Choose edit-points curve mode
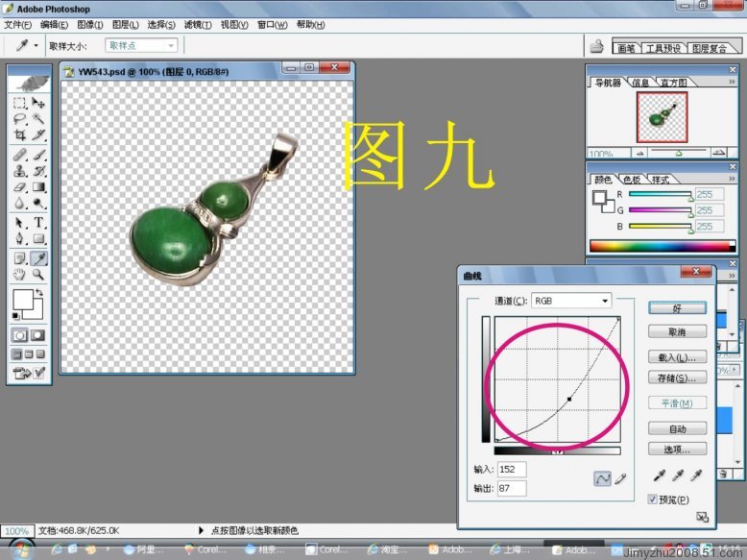This screenshot has height=560, width=747. tap(602, 478)
